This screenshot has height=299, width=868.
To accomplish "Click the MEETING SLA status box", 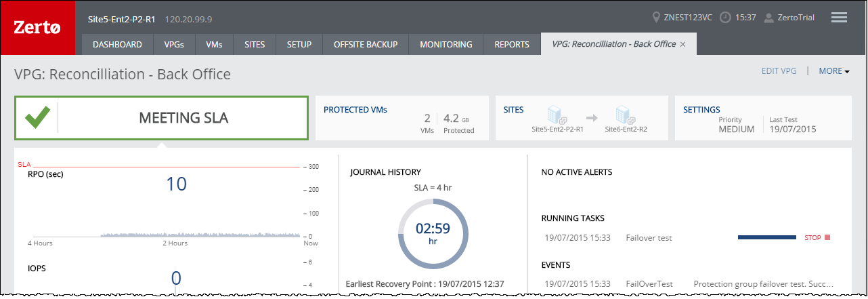I will (x=162, y=118).
